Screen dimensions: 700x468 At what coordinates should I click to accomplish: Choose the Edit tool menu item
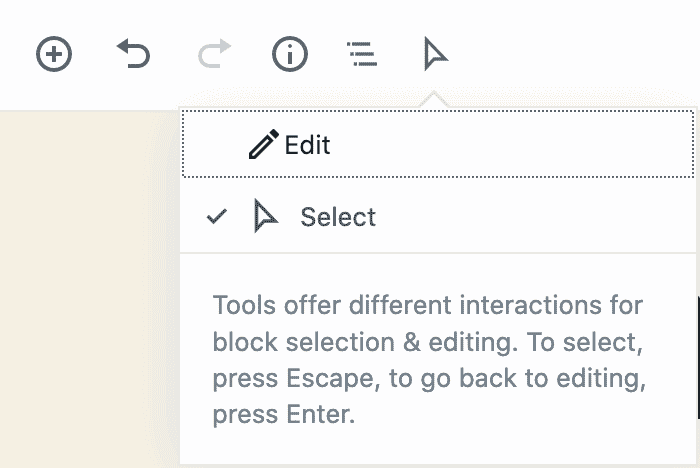(x=438, y=144)
